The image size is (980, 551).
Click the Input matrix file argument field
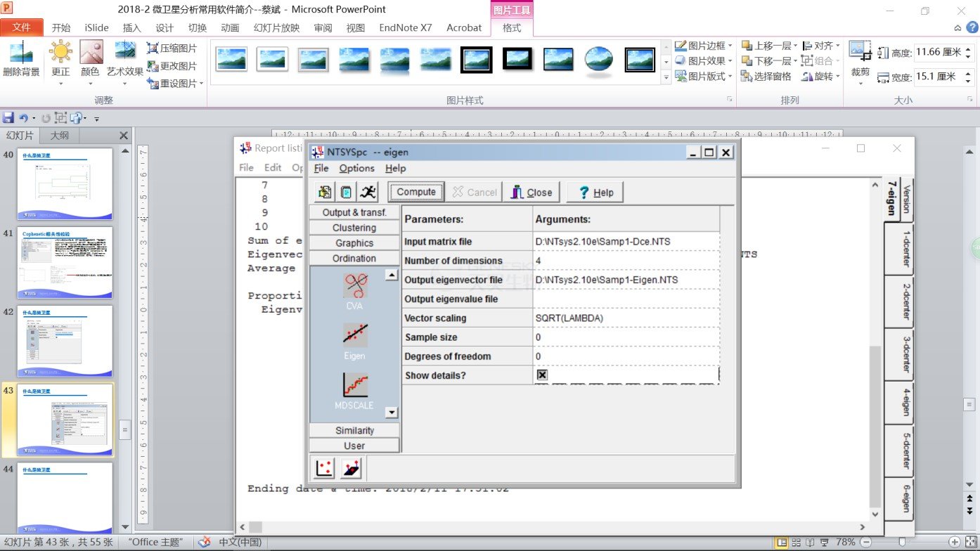626,242
